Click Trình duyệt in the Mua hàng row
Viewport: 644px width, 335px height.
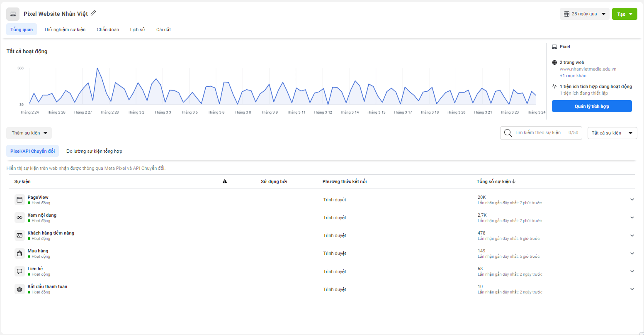(335, 253)
